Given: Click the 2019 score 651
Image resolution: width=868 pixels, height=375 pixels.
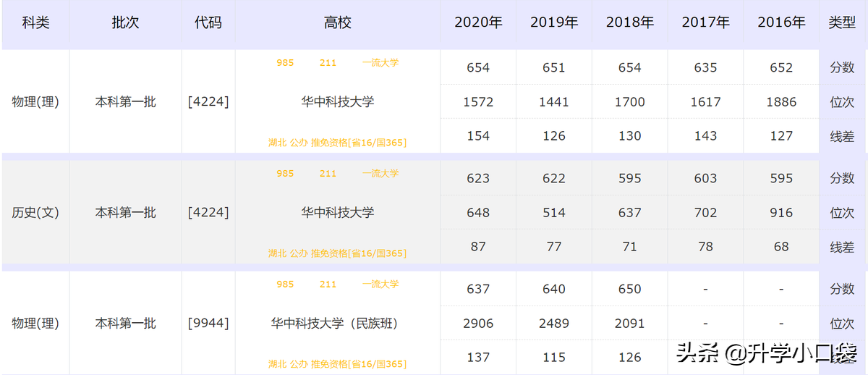Looking at the screenshot, I should pyautogui.click(x=554, y=67).
